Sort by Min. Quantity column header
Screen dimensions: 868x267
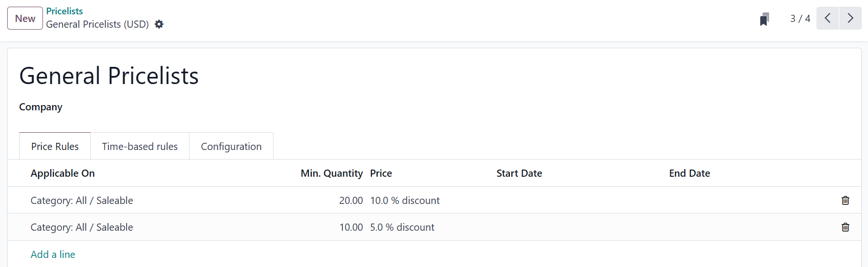331,173
